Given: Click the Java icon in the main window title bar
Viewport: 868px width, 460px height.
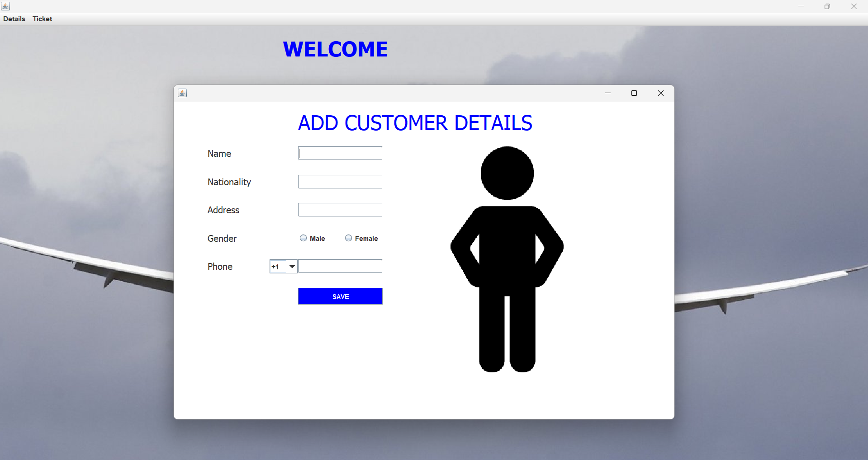Looking at the screenshot, I should [5, 6].
